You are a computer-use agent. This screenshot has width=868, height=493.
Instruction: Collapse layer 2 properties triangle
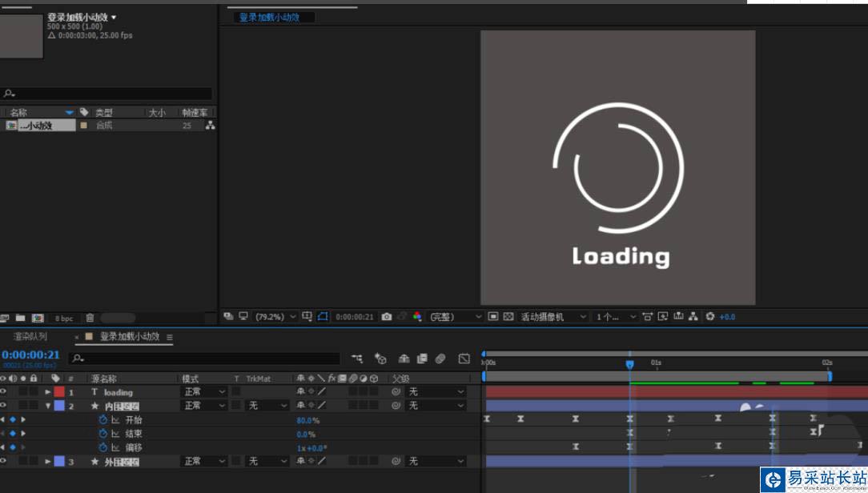tap(48, 406)
